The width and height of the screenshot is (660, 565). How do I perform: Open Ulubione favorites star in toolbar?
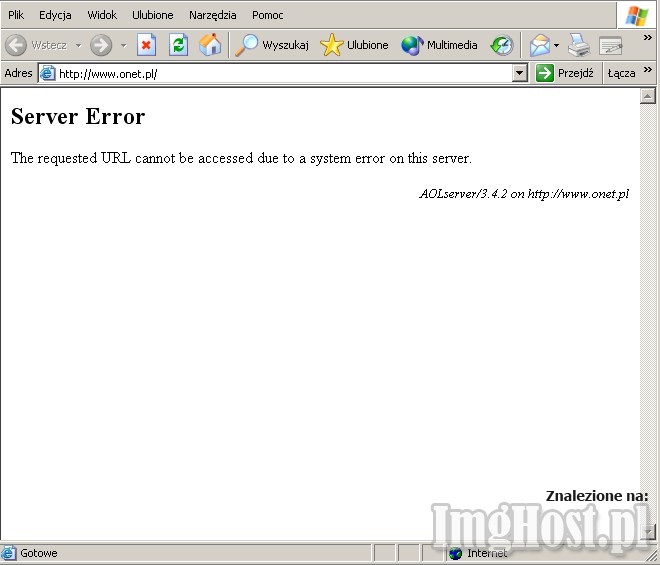354,45
